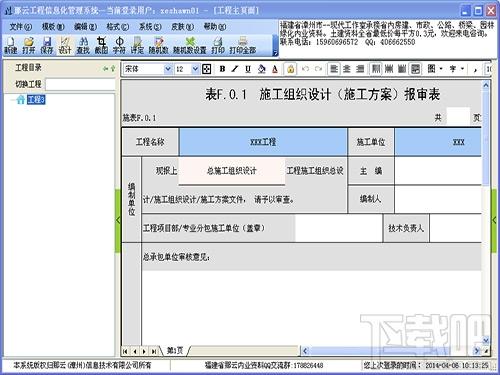Click the 打印 (Print) icon
The height and width of the screenshot is (375, 500).
pos(218,45)
